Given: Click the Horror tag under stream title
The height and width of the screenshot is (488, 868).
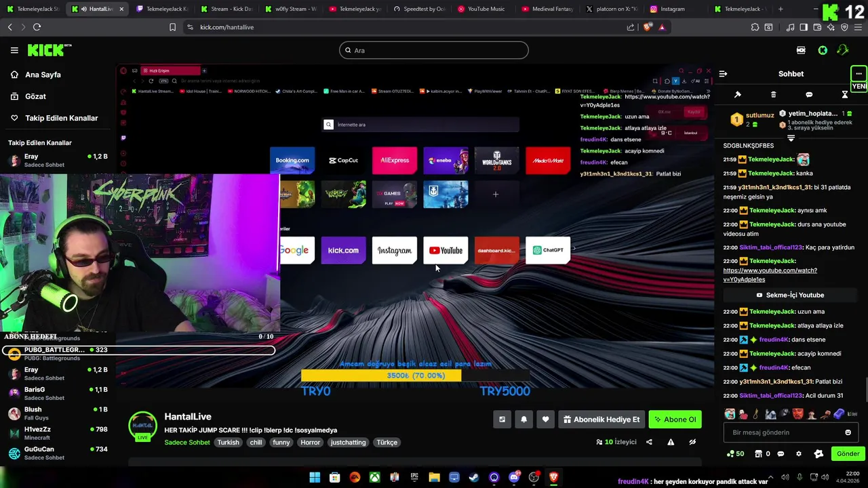Looking at the screenshot, I should 310,443.
